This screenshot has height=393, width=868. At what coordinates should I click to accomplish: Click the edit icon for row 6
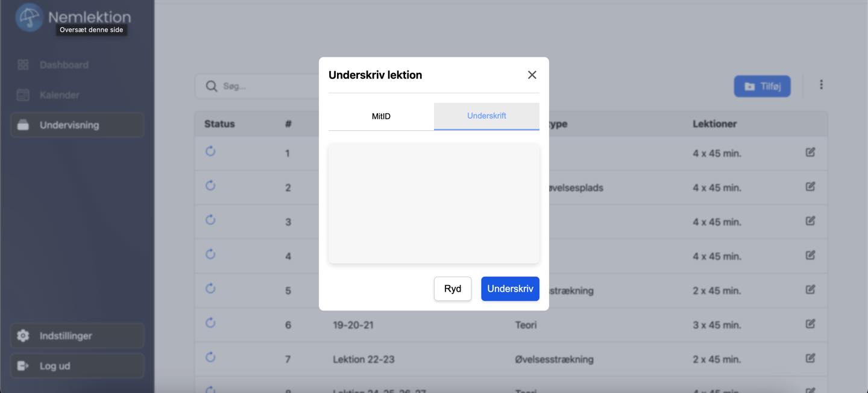810,324
